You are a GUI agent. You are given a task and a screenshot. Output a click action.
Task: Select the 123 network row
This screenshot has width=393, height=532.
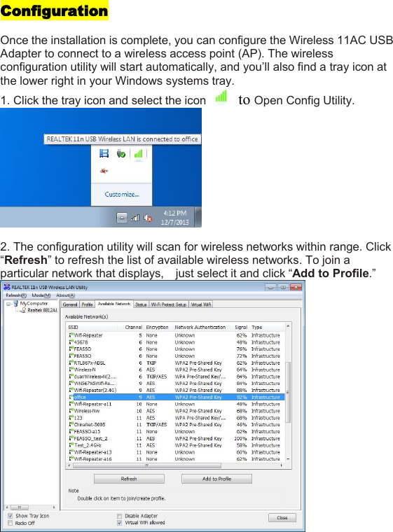point(175,418)
